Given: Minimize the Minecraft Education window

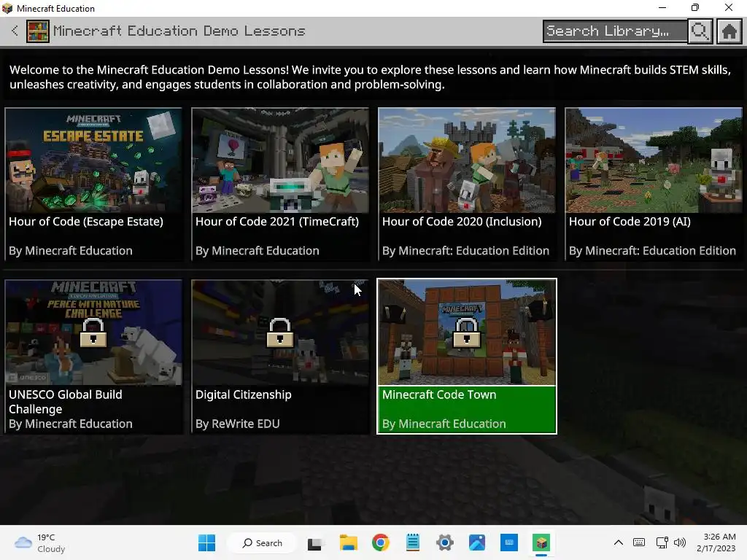Looking at the screenshot, I should click(x=662, y=7).
